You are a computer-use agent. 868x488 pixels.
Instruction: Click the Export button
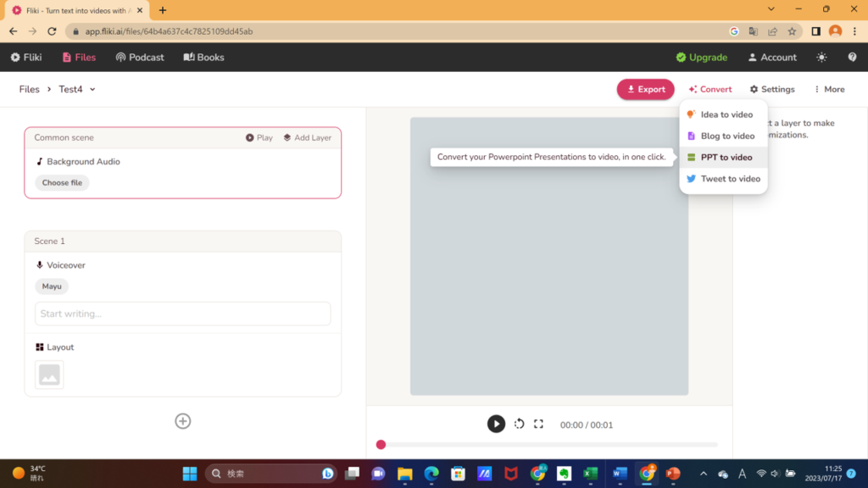tap(645, 89)
